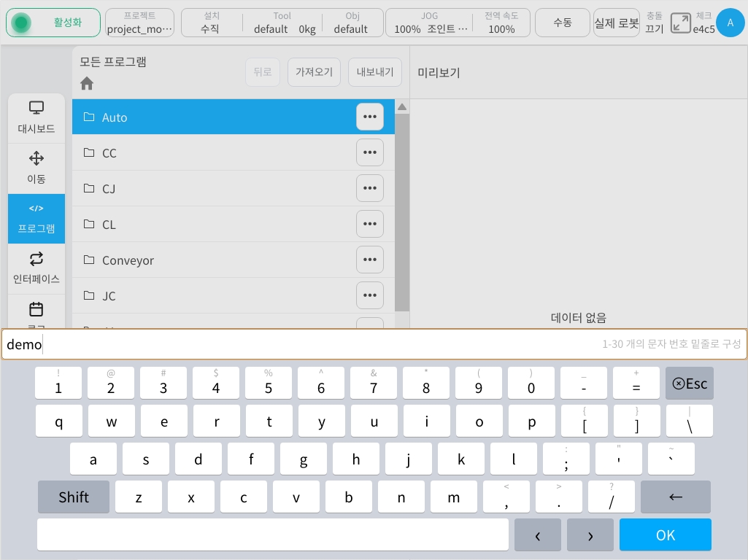Click the fullscreen expand icon
Image resolution: width=748 pixels, height=560 pixels.
click(x=681, y=23)
